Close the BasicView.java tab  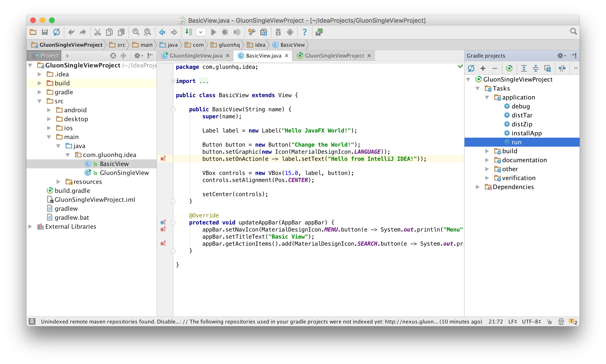[286, 56]
